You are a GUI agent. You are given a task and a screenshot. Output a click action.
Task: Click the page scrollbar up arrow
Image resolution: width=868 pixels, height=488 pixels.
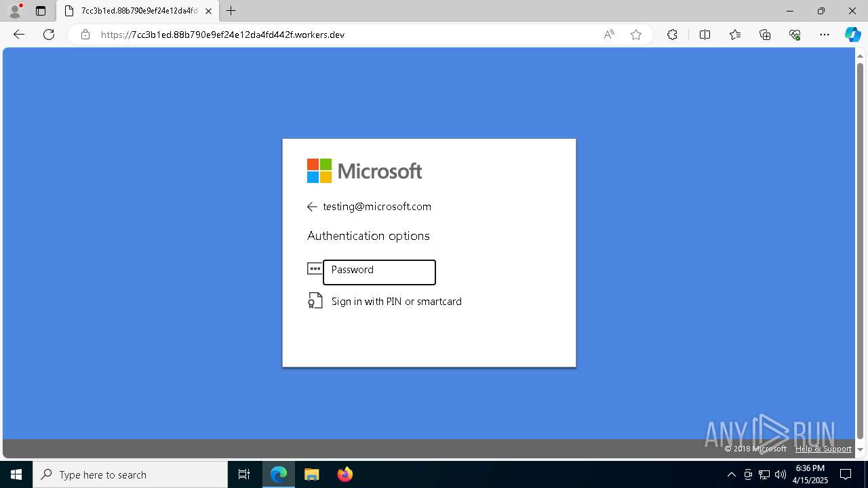point(861,56)
